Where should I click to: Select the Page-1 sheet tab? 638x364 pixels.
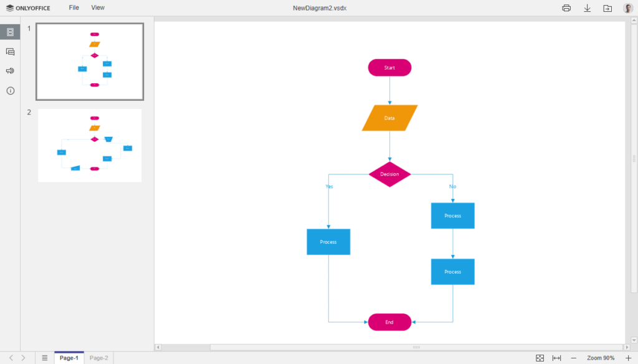pos(69,358)
